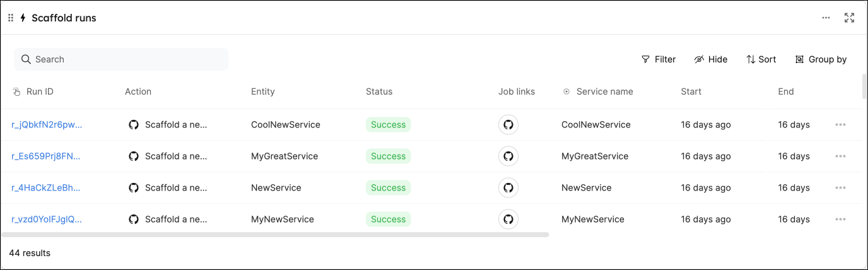Open row actions menu for MyNewService run
The height and width of the screenshot is (270, 868).
840,220
